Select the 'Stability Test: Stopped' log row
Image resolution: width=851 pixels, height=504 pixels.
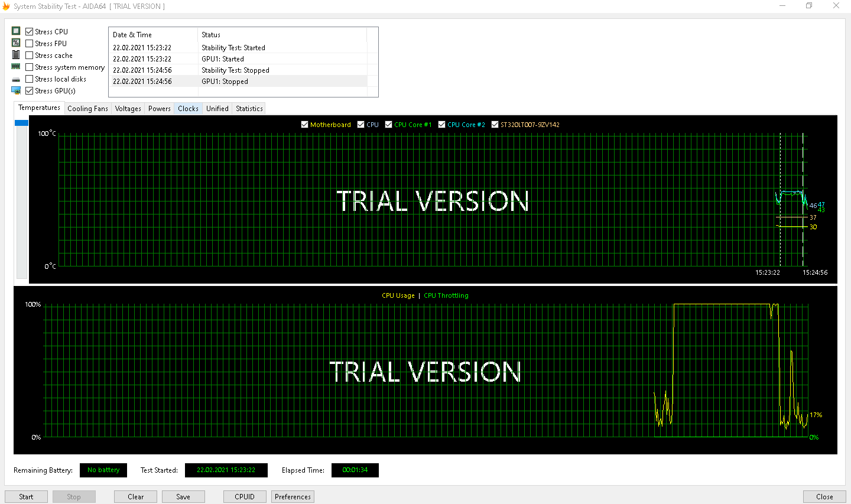[238, 70]
